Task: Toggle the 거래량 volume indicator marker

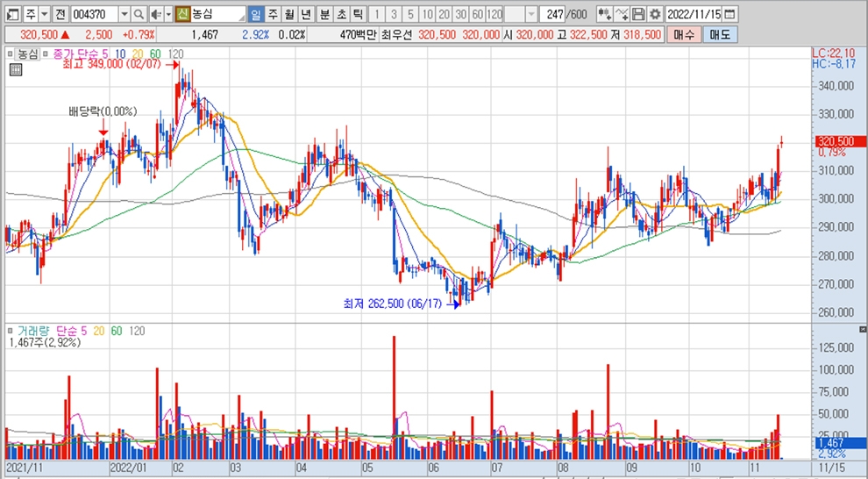Action: click(x=11, y=331)
